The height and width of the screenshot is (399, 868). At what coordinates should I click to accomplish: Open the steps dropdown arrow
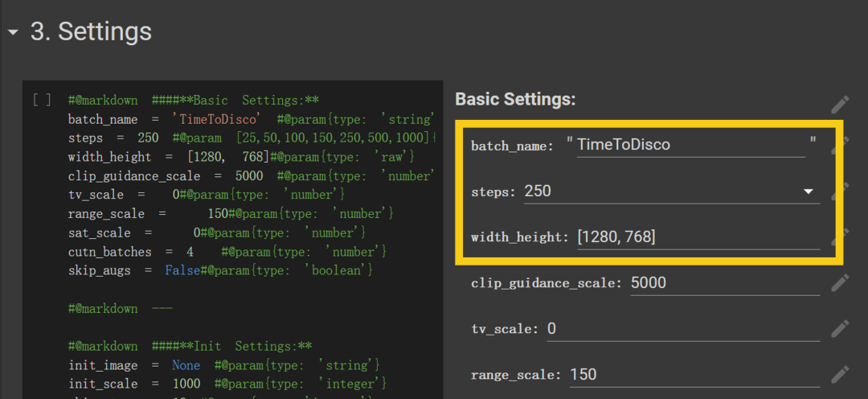(808, 191)
